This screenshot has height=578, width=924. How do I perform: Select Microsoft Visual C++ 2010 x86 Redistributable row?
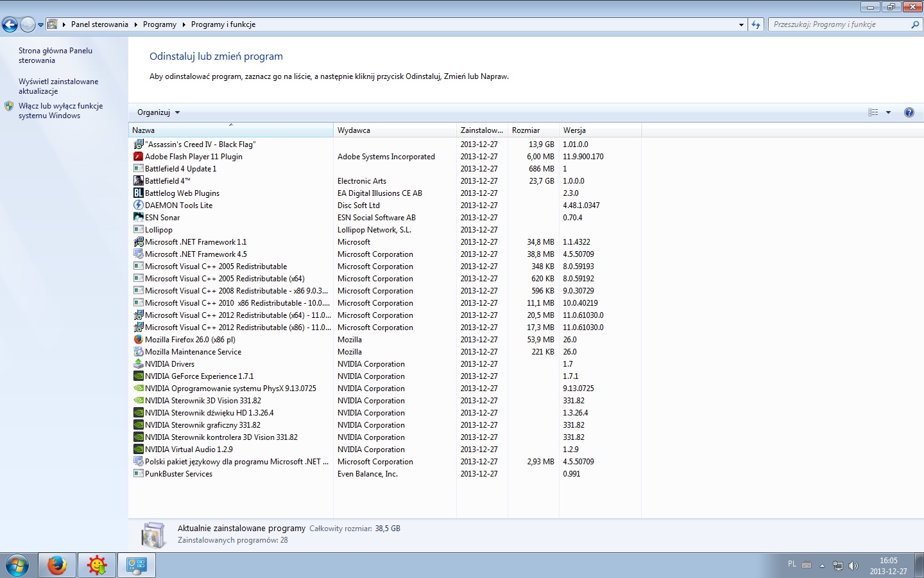click(x=385, y=303)
